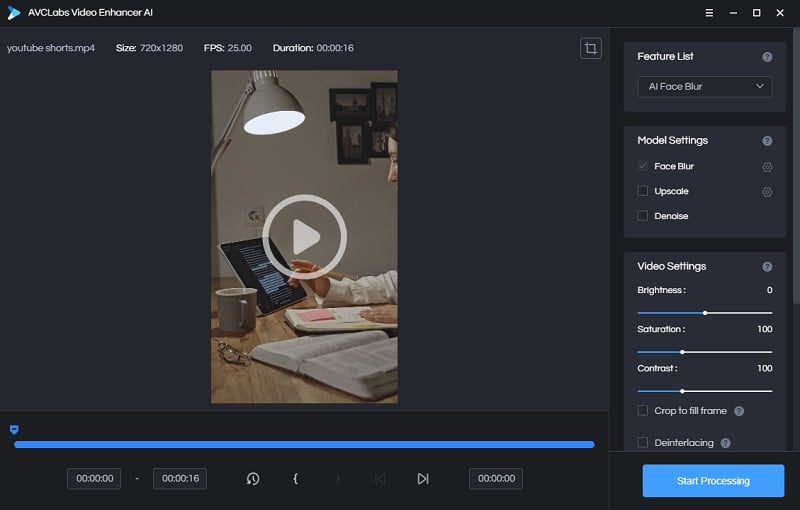Click the timeline playhead marker
The image size is (800, 510).
14,430
